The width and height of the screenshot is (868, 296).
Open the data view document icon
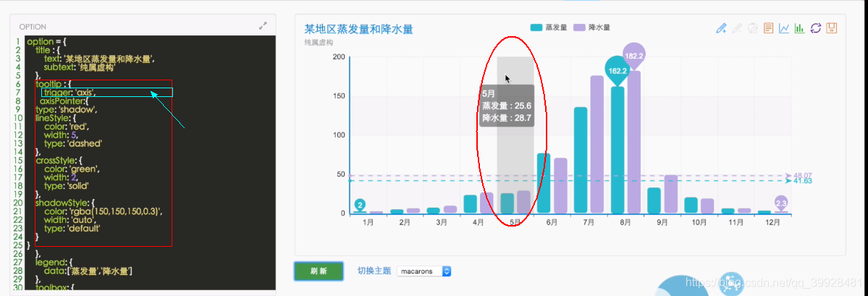click(768, 28)
